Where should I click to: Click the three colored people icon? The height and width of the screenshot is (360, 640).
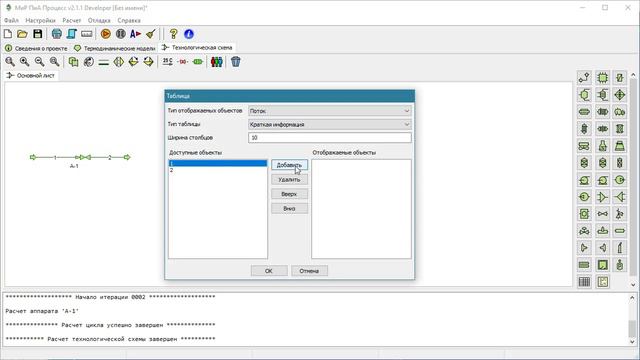[x=217, y=62]
